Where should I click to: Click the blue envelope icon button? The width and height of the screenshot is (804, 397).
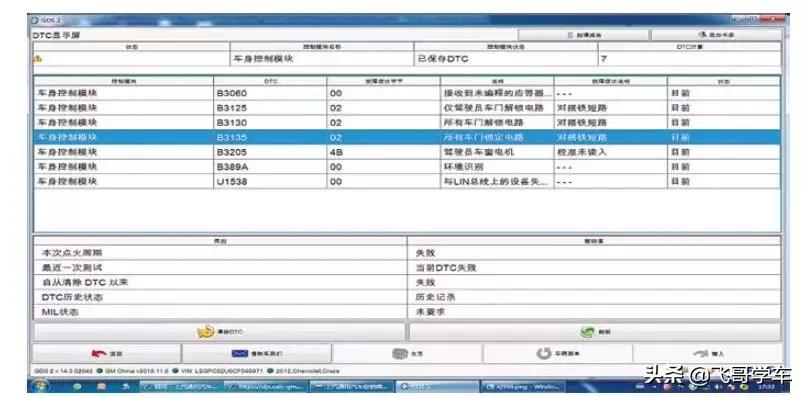pyautogui.click(x=256, y=353)
